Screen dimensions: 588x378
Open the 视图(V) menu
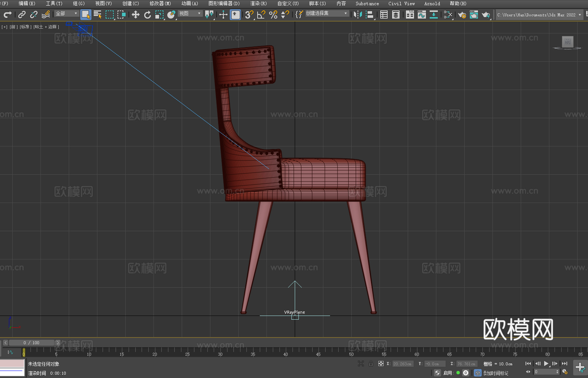(x=103, y=3)
